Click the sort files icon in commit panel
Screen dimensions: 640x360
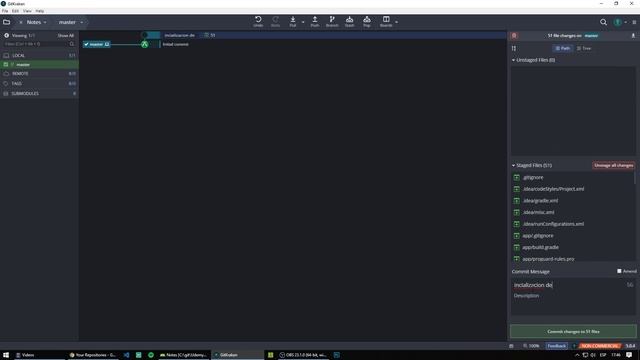[514, 48]
